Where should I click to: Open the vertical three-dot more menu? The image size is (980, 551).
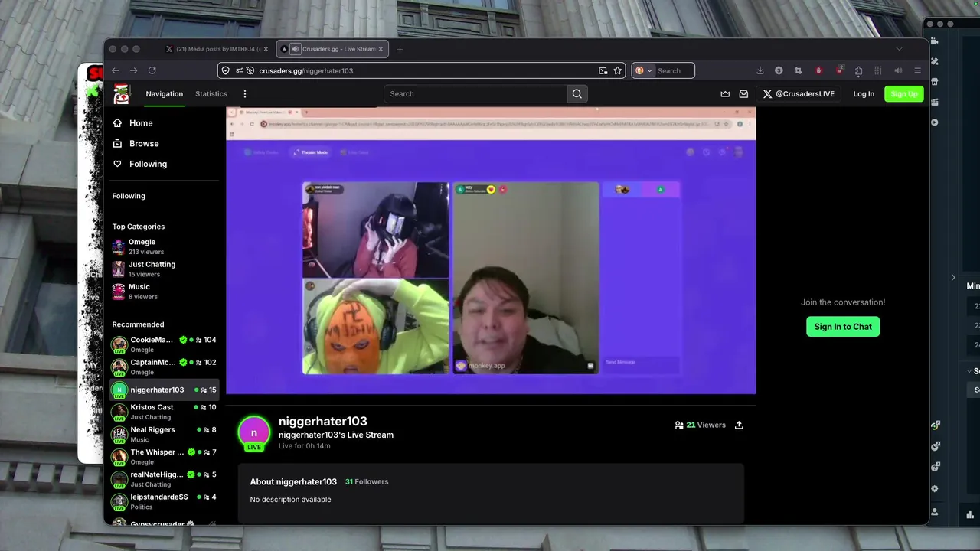(245, 94)
